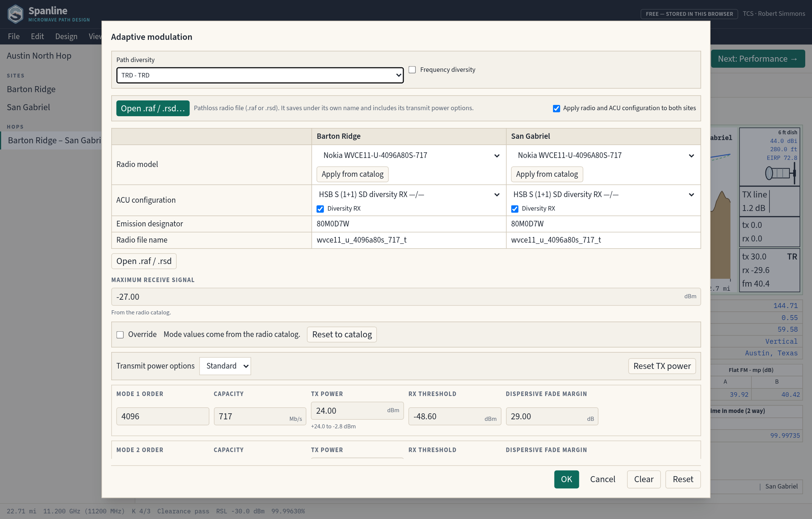Expand Barton Ridge radio model dropdown
Image resolution: width=812 pixels, height=519 pixels.
click(409, 155)
